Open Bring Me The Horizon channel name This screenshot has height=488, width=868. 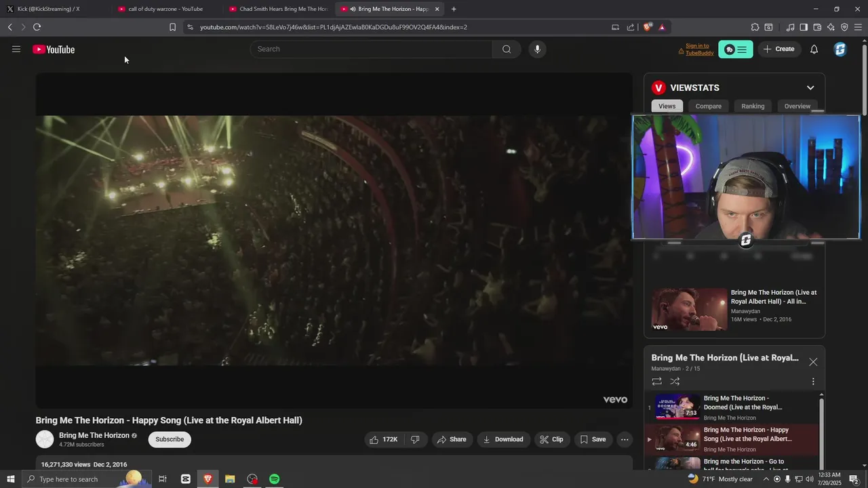point(94,435)
